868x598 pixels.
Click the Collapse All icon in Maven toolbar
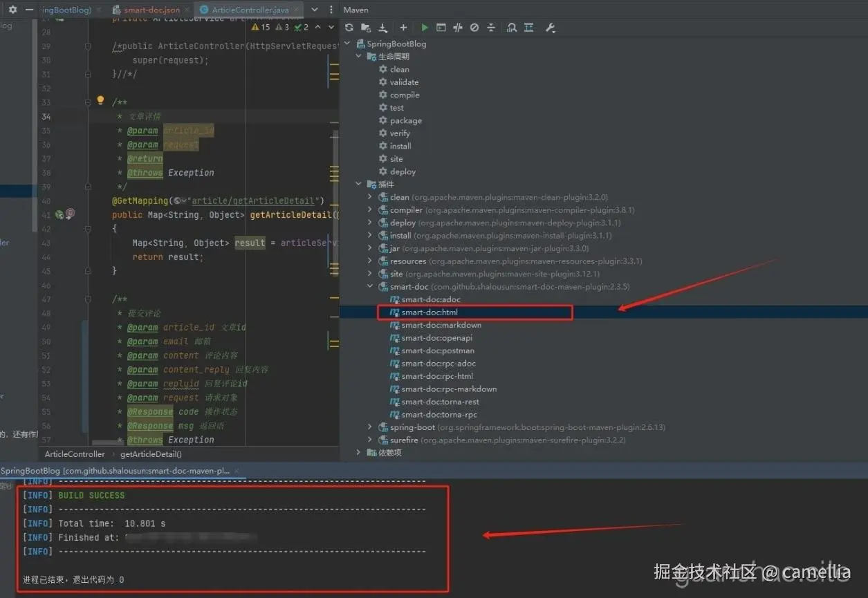pyautogui.click(x=491, y=28)
